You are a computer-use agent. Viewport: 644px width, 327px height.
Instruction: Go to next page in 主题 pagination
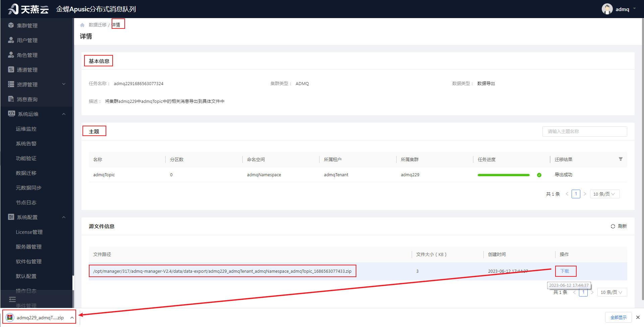point(585,194)
